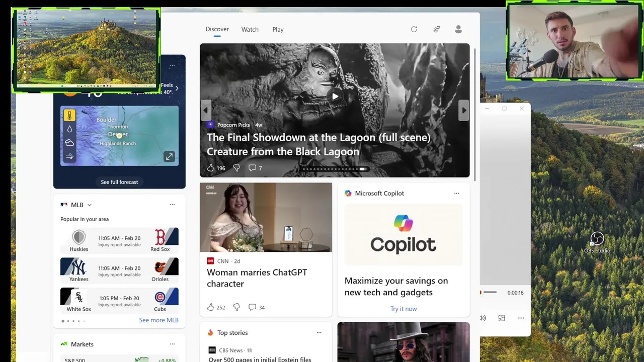Open the Huskies vs Red Sox game

[x=119, y=240]
